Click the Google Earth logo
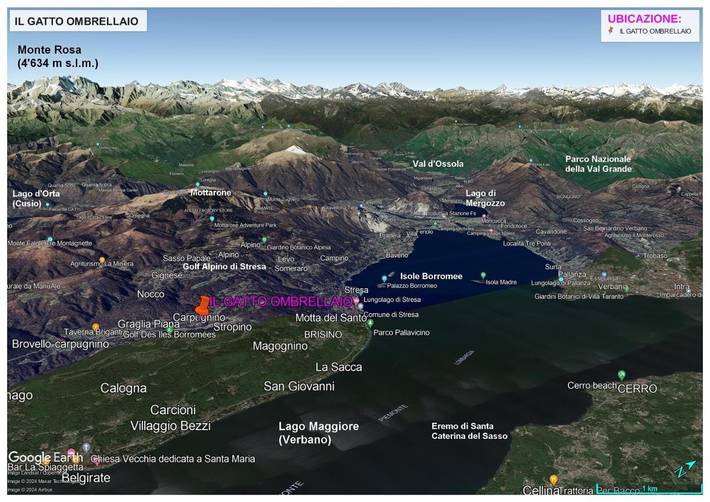Image resolution: width=710 pixels, height=502 pixels. 44,457
